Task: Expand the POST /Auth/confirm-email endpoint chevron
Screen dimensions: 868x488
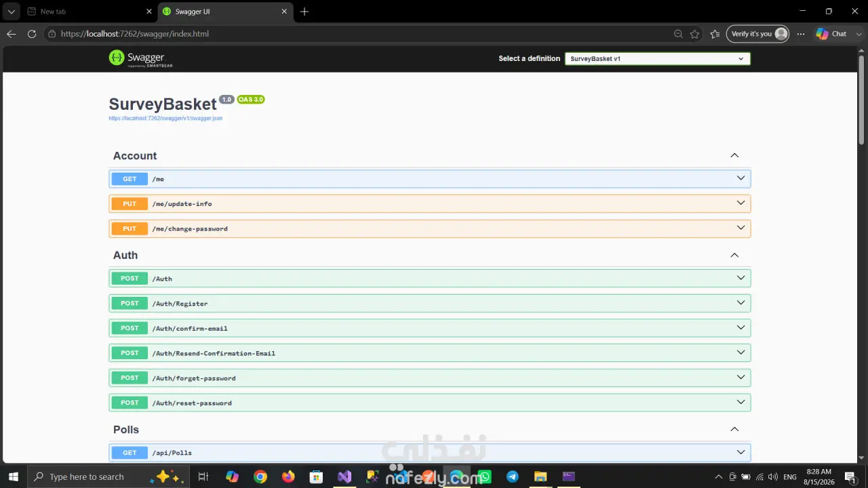Action: tap(741, 328)
